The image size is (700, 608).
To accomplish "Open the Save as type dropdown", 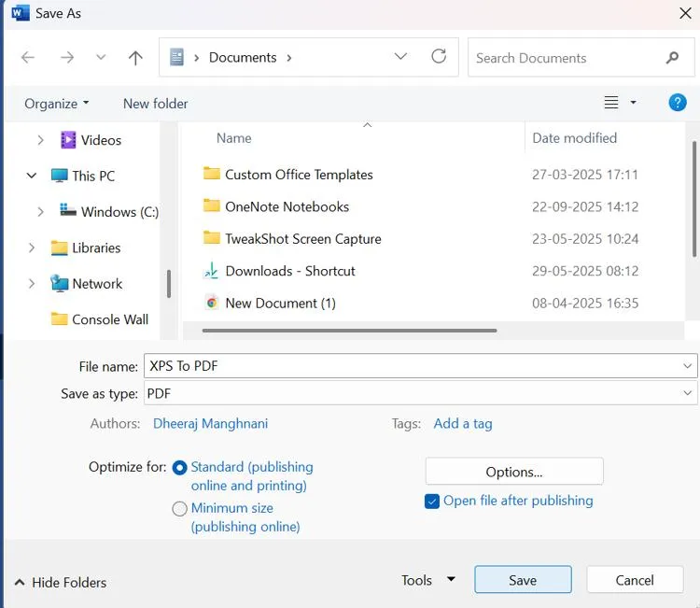I will [x=420, y=394].
